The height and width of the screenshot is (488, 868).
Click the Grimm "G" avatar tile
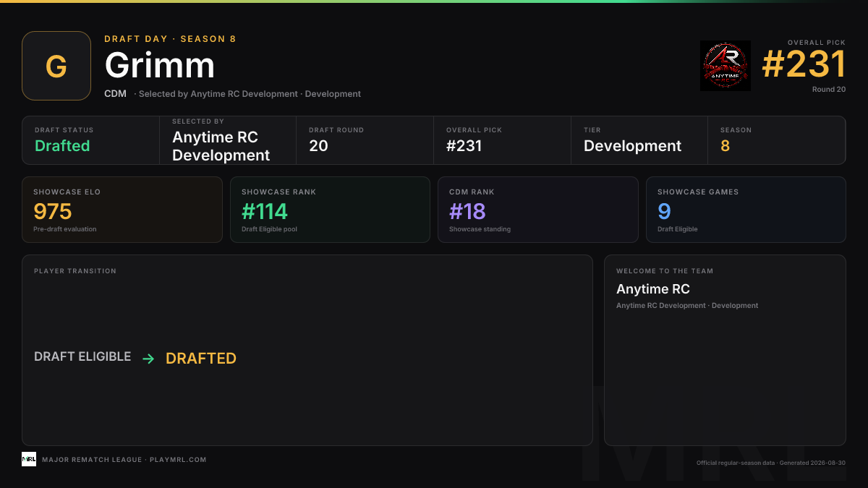click(x=56, y=66)
